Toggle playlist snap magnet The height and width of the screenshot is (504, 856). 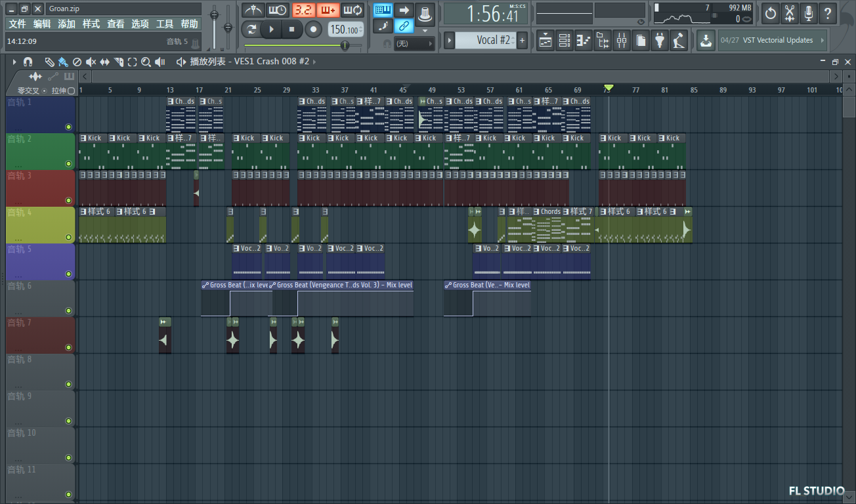coord(28,62)
